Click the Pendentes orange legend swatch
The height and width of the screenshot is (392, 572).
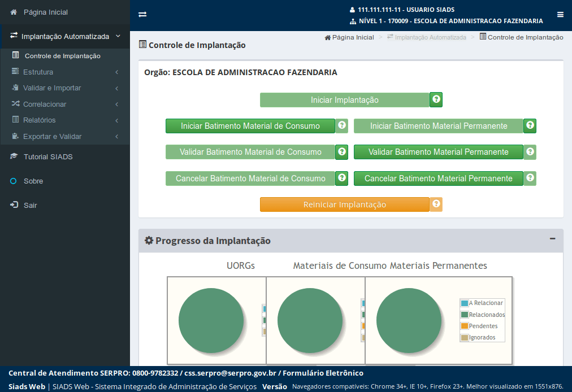[x=465, y=326]
